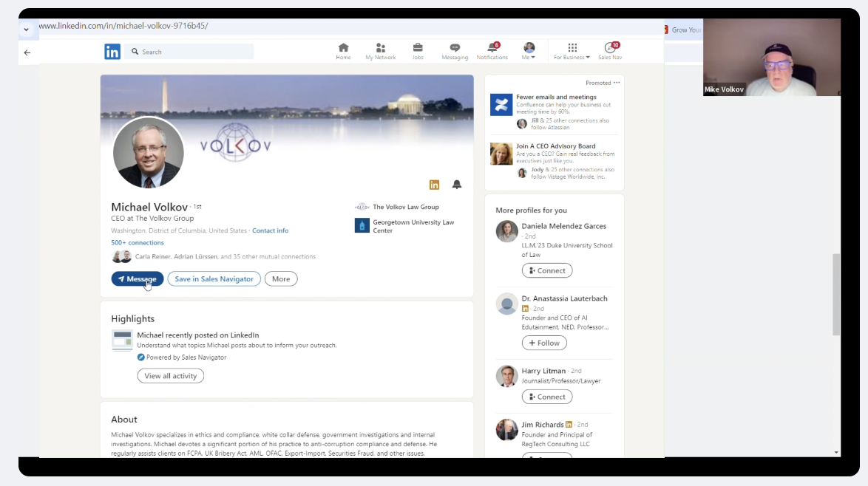Open the More options button
The width and height of the screenshot is (868, 486).
pos(281,279)
